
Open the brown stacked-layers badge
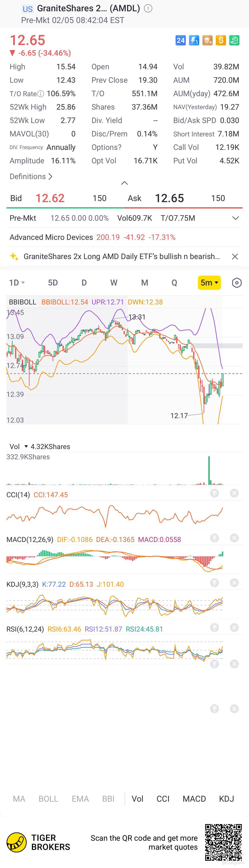click(x=208, y=41)
